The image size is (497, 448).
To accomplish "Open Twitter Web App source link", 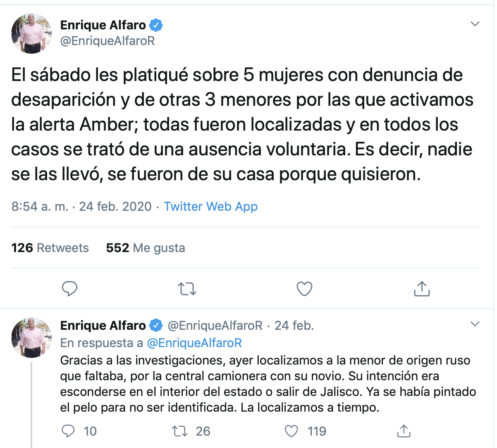I will [x=210, y=206].
